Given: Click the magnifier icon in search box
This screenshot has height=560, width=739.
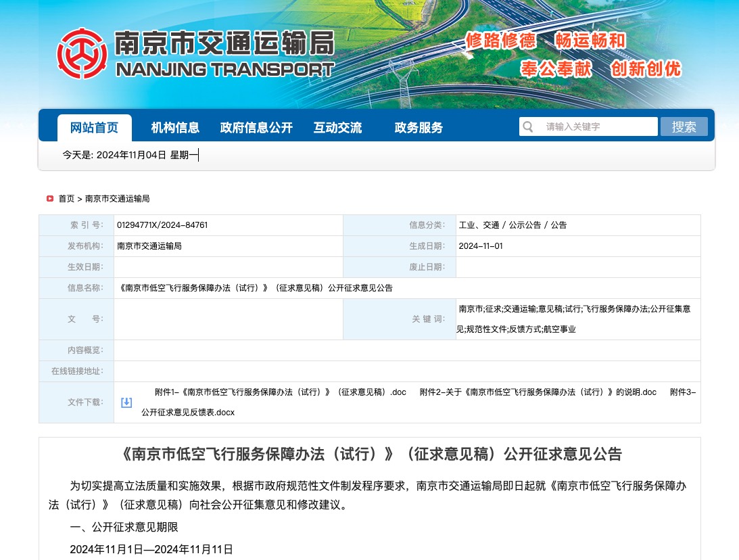Looking at the screenshot, I should (529, 127).
